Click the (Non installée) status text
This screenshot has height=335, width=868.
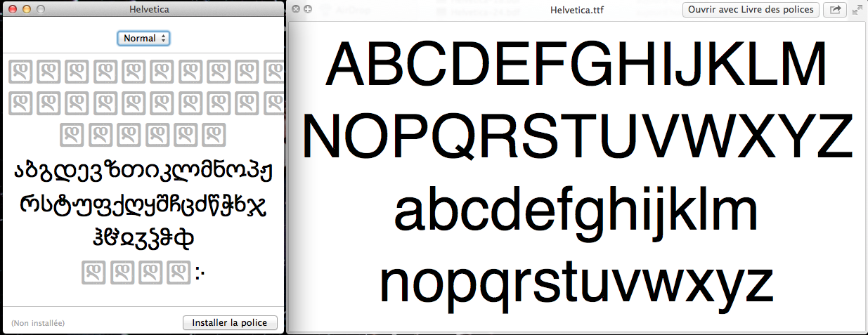click(x=38, y=323)
